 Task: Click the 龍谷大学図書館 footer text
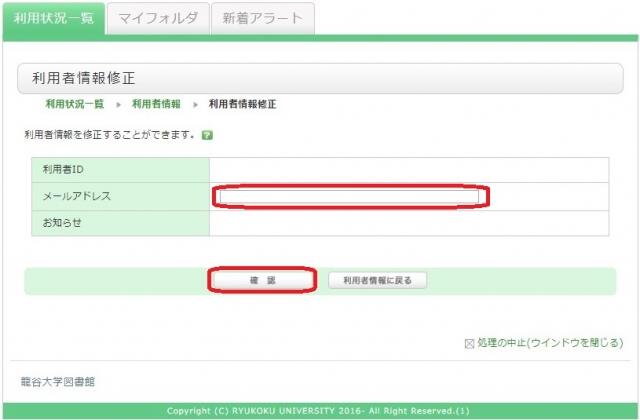(x=58, y=381)
